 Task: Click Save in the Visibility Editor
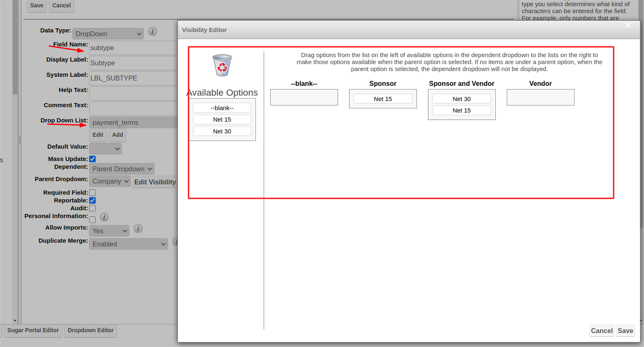(x=625, y=331)
